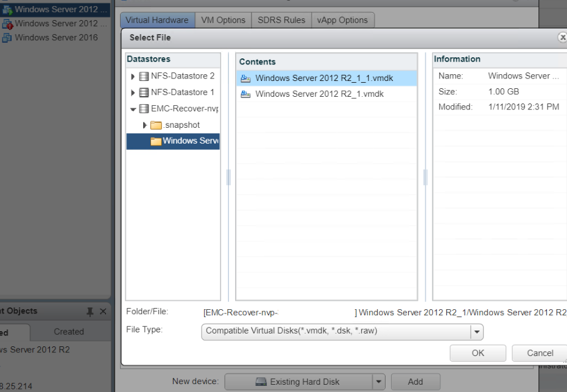Screen dimensions: 567x392
Task: Click the selected Windows Server folder icon
Action: [156, 141]
